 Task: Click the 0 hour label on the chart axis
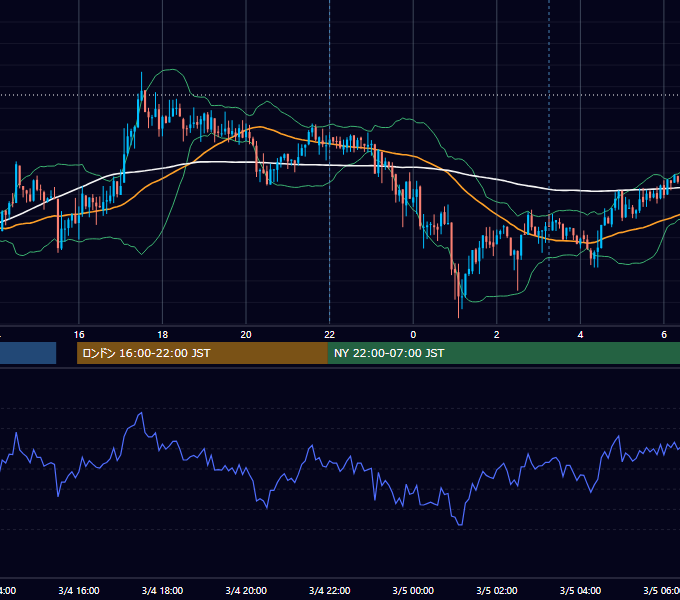(x=413, y=335)
